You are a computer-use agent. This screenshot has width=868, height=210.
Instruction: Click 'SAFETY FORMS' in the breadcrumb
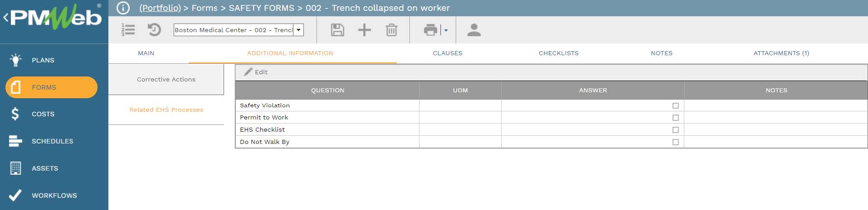(x=262, y=8)
